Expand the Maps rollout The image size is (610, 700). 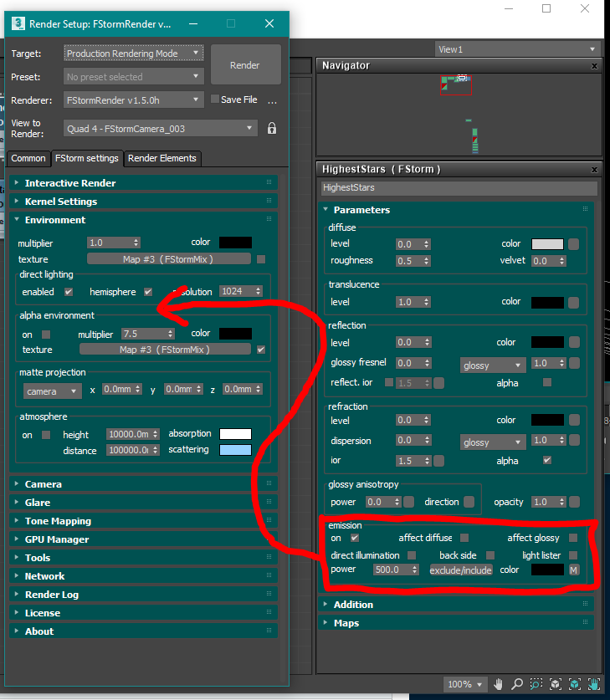point(456,623)
